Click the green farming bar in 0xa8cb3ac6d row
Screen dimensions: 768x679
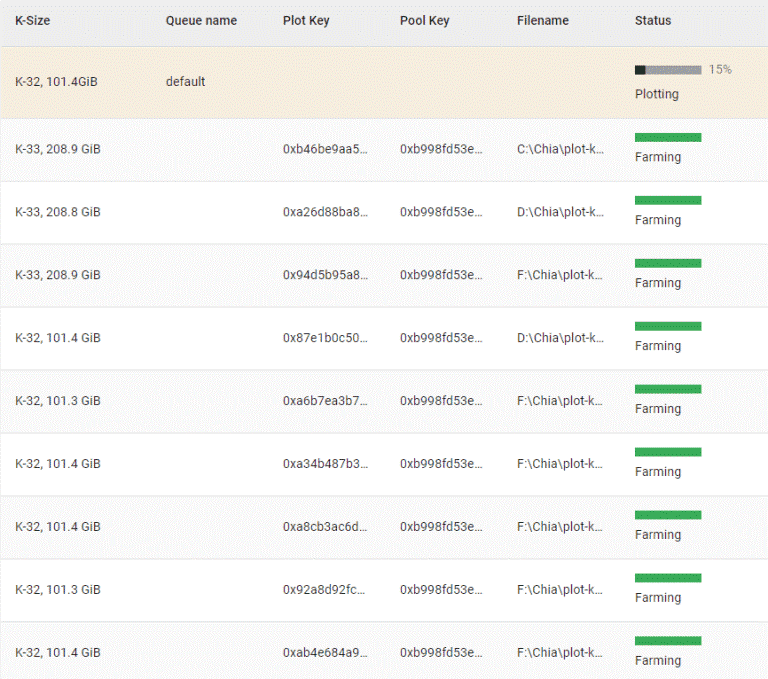pyautogui.click(x=668, y=515)
